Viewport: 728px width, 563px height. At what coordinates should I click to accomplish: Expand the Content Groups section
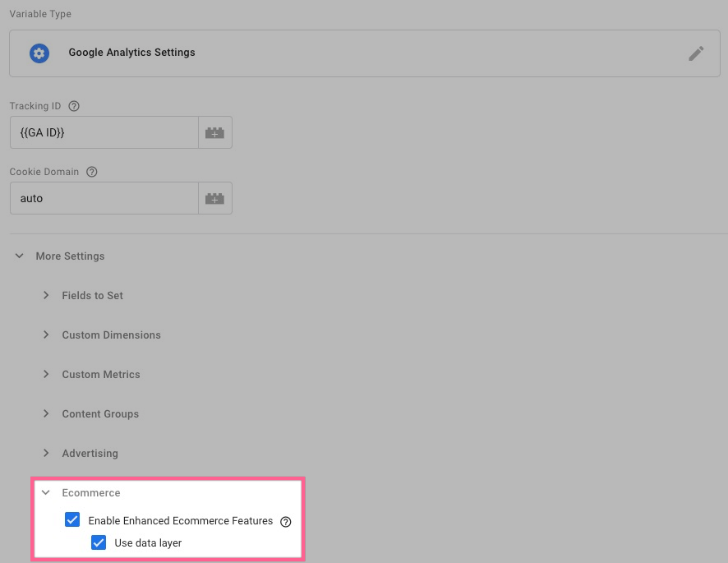point(46,414)
